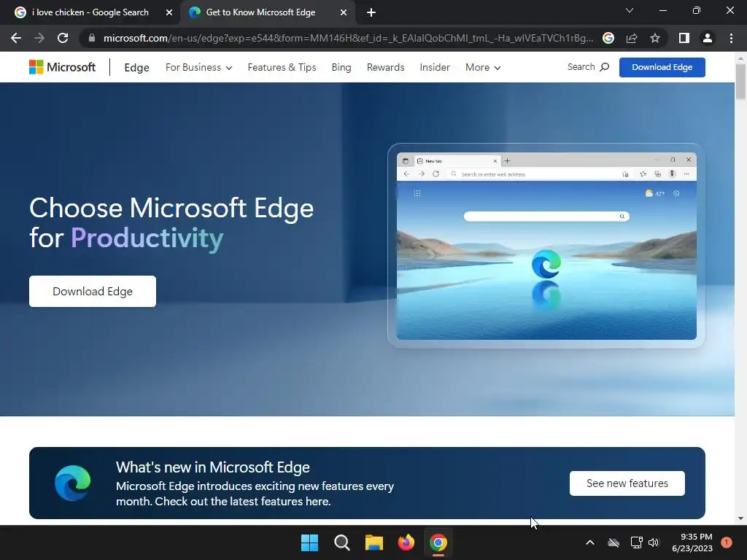Click the blue Download Edge header button
This screenshot has width=747, height=560.
pos(662,67)
